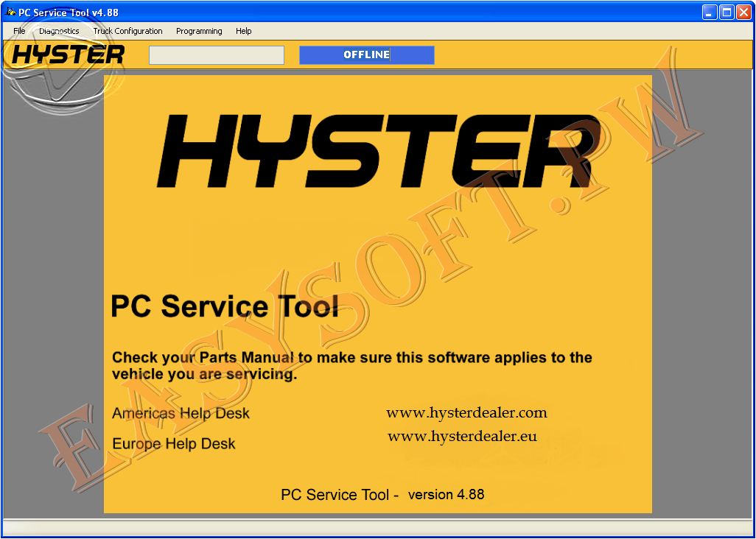Open the Programming menu

tap(199, 31)
